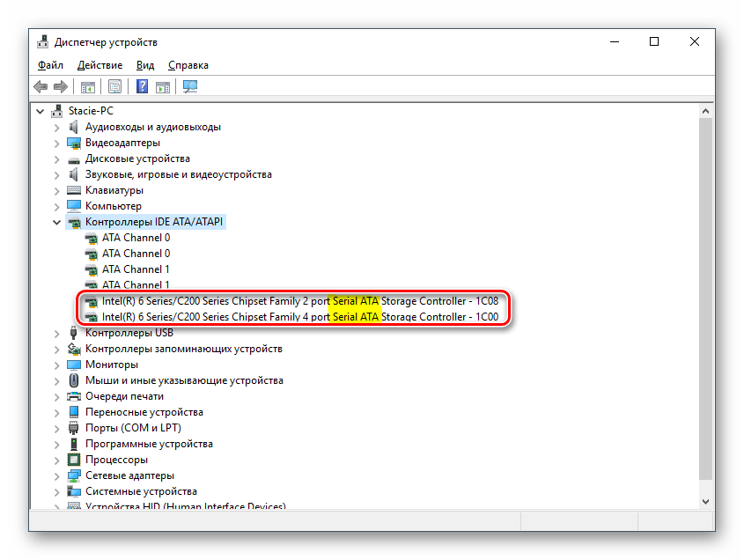Select the first ATA Channel 1 entry
Viewport: 744px width, 560px height.
[136, 269]
